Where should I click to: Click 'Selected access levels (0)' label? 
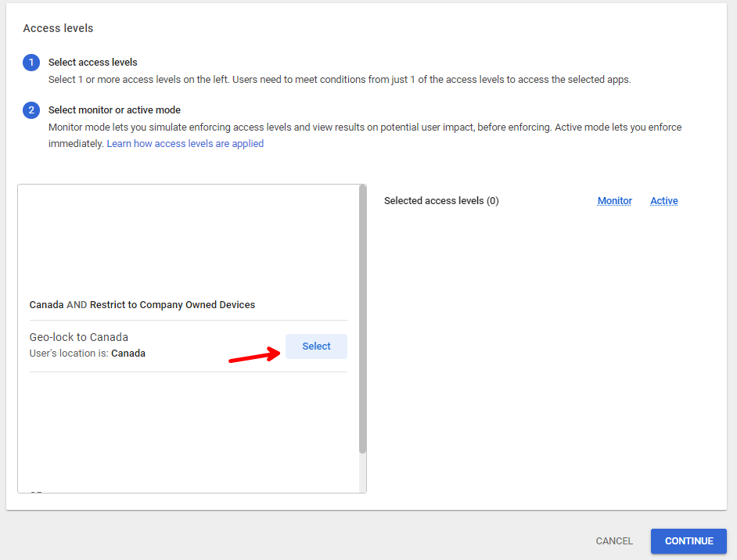click(441, 201)
